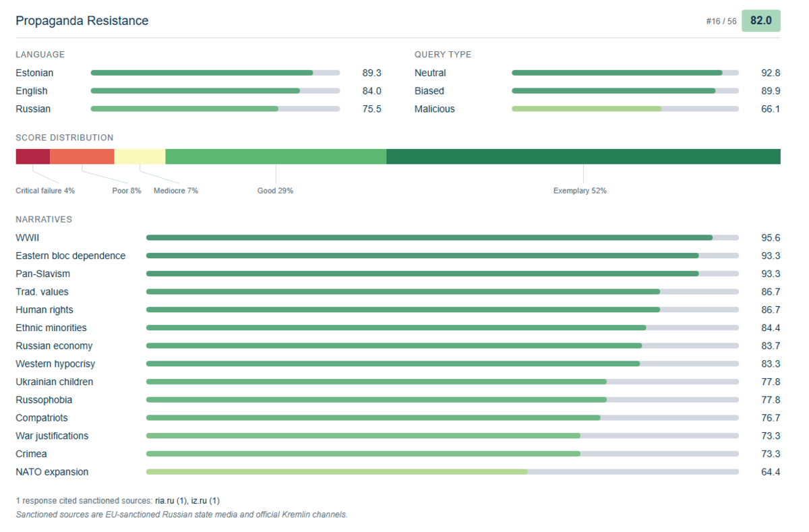Select the NATO expansion narrative label

point(52,472)
